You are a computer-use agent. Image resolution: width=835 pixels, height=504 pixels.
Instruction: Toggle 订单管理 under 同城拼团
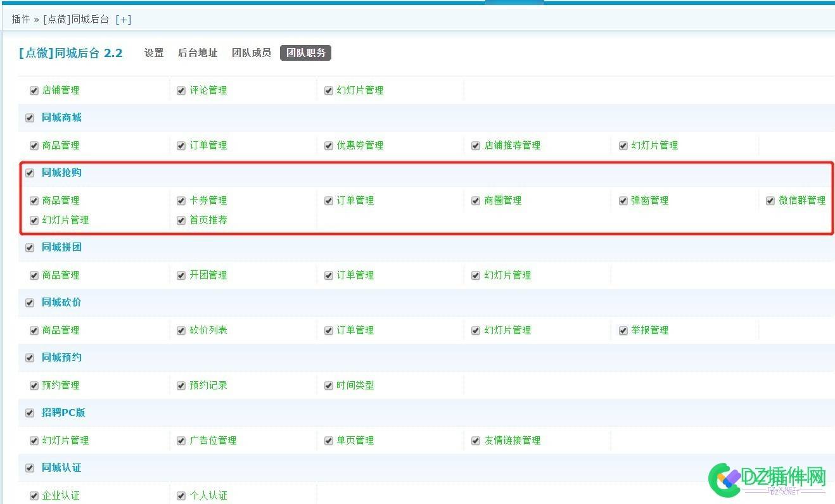pos(328,275)
